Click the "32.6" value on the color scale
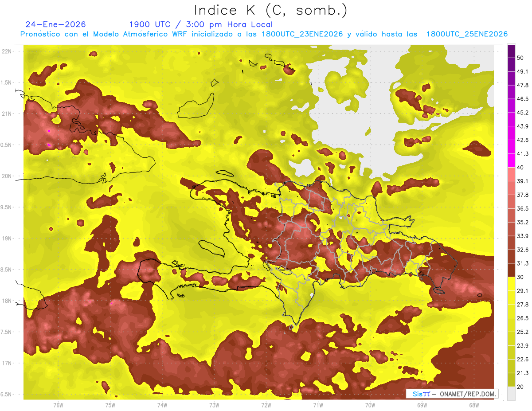This screenshot has width=532, height=411. click(523, 250)
